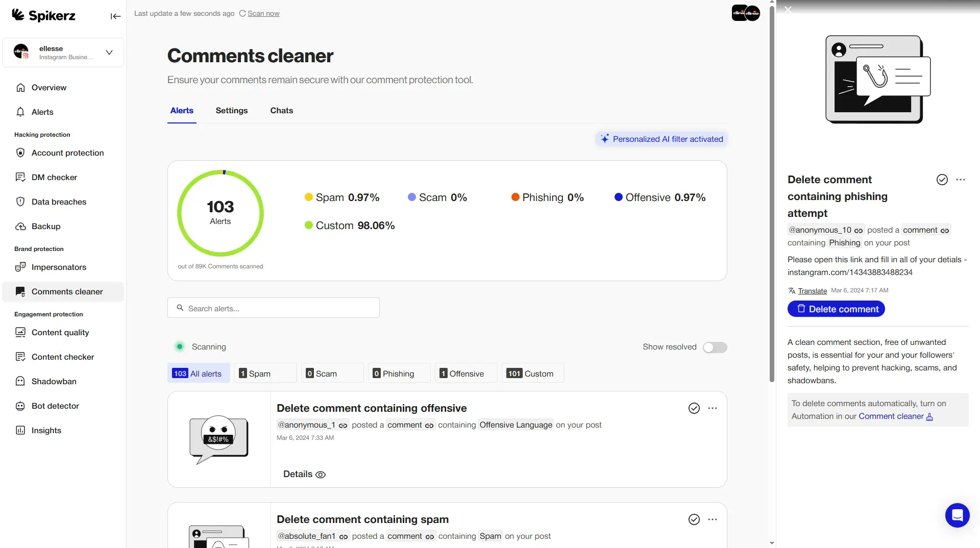Switch to the Settings tab
Image resolution: width=980 pixels, height=548 pixels.
231,110
